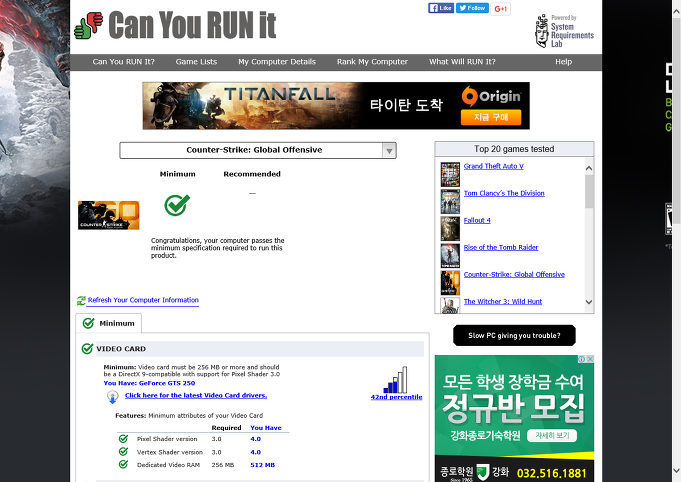Select the Minimum requirements tab
This screenshot has height=482, width=681.
(x=109, y=323)
